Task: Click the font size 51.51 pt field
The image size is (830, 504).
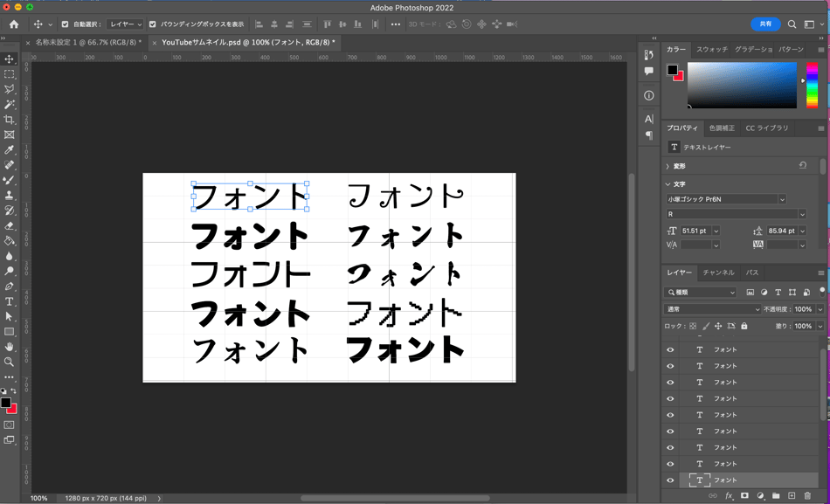Action: click(x=695, y=231)
